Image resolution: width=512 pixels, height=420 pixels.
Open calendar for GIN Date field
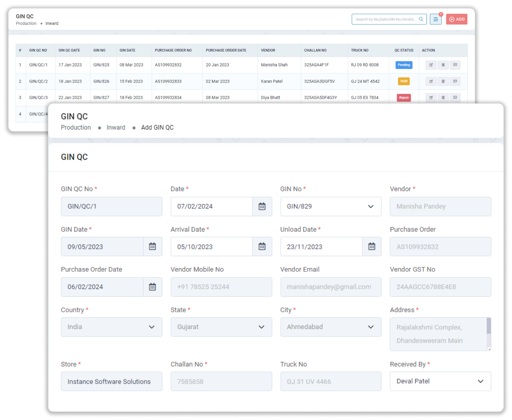click(152, 247)
